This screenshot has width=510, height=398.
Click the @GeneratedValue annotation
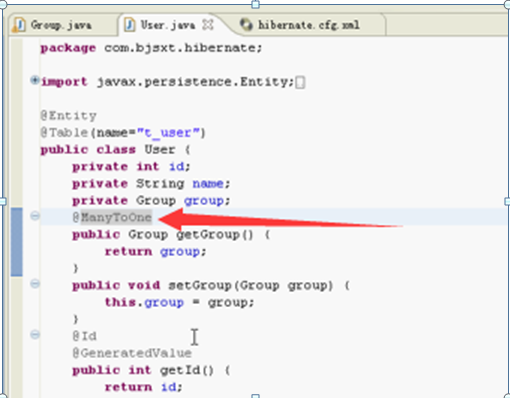pos(132,353)
